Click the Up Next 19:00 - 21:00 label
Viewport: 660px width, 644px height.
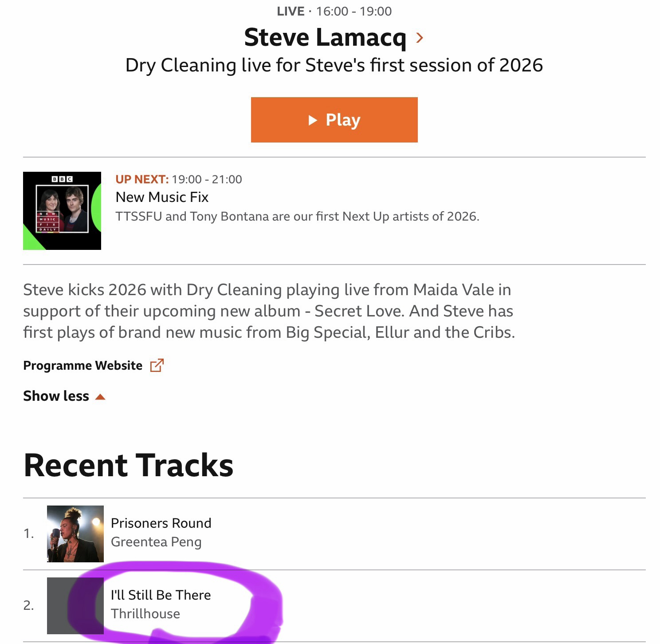(x=179, y=179)
